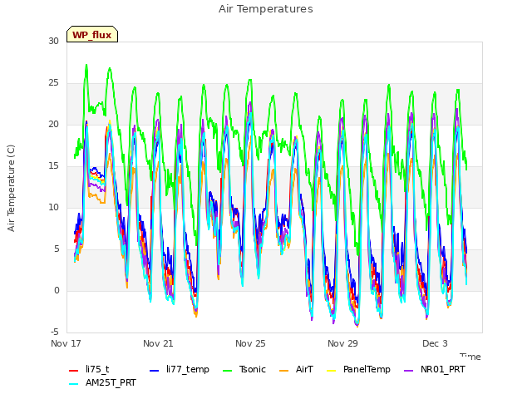532x399 pixels.
Task: Click the li75_t legend entry
Action: point(89,369)
